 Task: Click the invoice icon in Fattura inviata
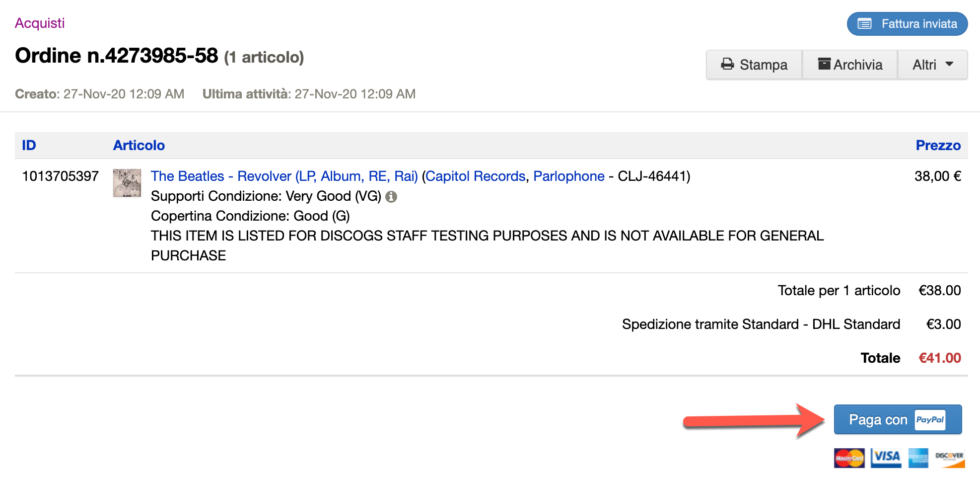865,24
